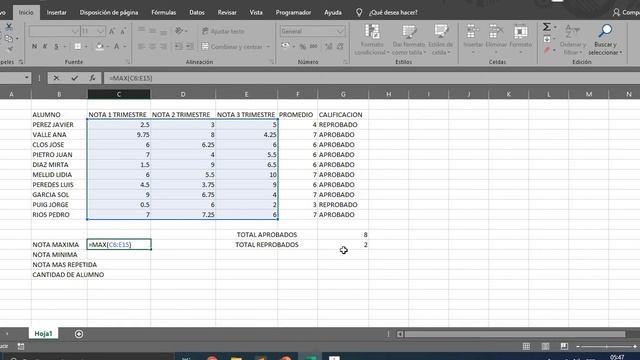Open Buscar y seleccionar menu
This screenshot has width=640, height=360.
(x=605, y=39)
